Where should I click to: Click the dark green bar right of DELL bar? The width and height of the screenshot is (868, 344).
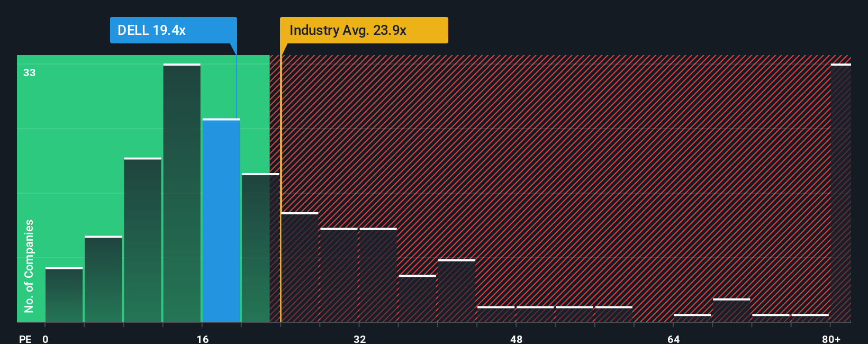click(x=260, y=248)
